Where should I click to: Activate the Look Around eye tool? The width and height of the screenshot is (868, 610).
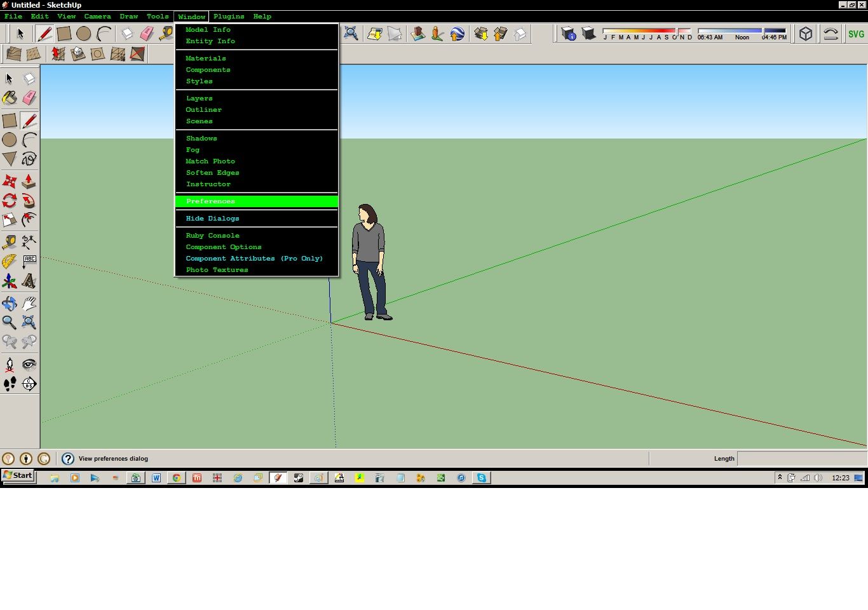point(29,364)
